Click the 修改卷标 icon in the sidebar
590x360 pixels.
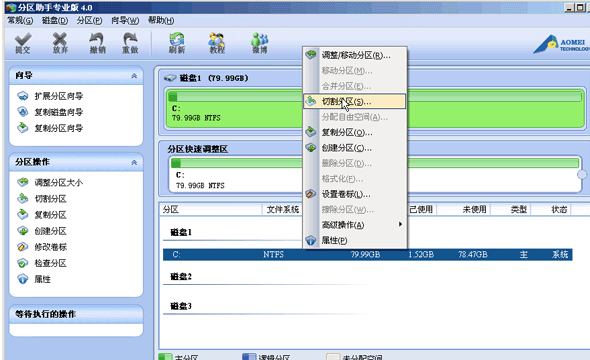(x=23, y=247)
